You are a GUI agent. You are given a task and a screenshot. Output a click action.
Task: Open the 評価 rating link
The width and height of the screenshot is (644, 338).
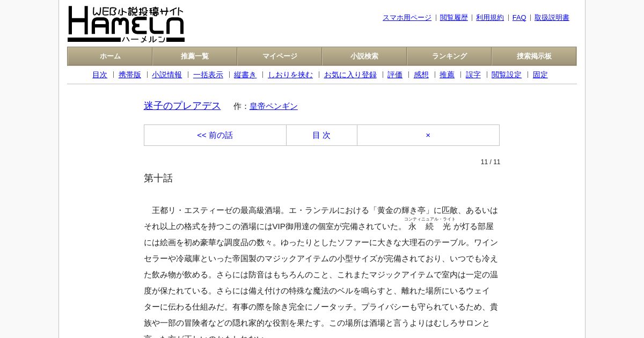coord(395,75)
